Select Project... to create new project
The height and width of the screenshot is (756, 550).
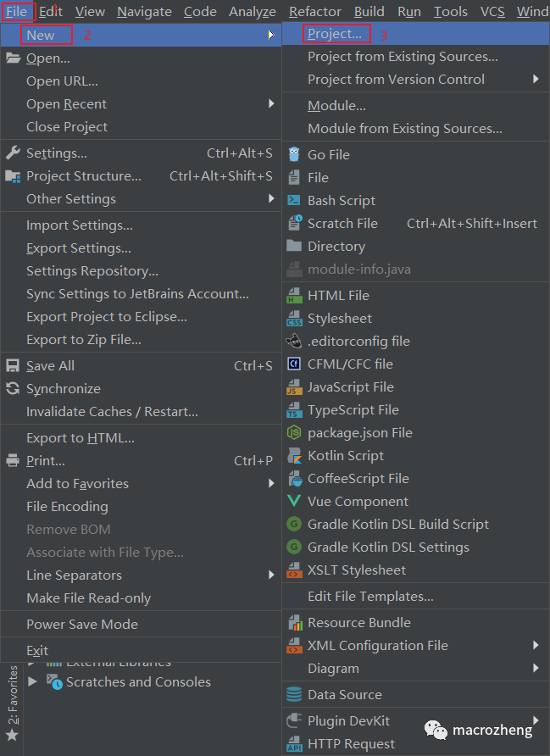tap(335, 34)
